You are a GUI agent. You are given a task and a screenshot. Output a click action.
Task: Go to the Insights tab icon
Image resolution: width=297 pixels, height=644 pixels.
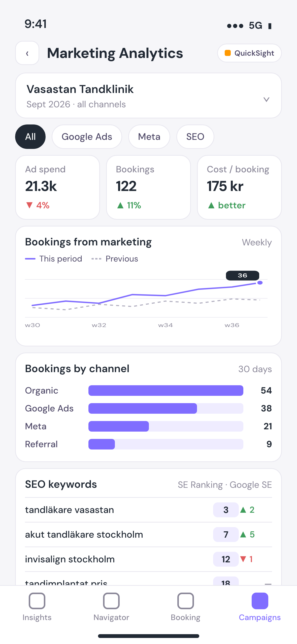(37, 601)
